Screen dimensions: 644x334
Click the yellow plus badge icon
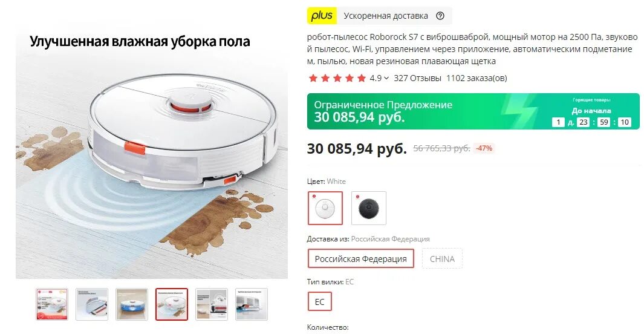(322, 16)
